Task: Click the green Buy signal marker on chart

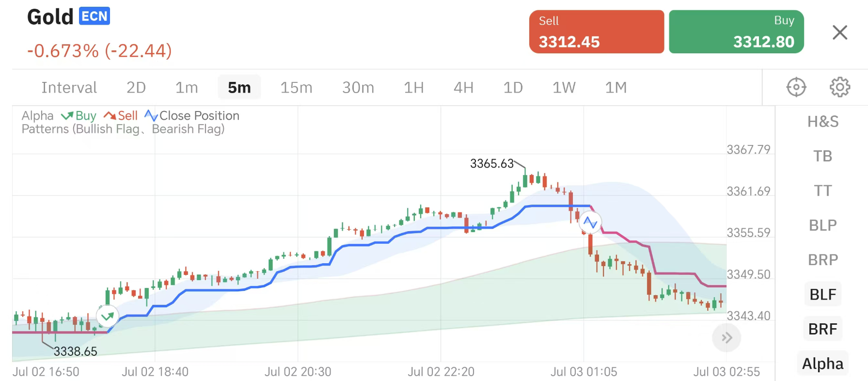Action: (107, 317)
